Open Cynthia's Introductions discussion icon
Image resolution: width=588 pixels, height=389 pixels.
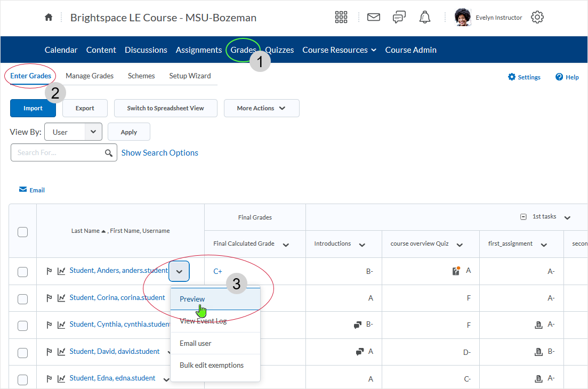pyautogui.click(x=358, y=325)
